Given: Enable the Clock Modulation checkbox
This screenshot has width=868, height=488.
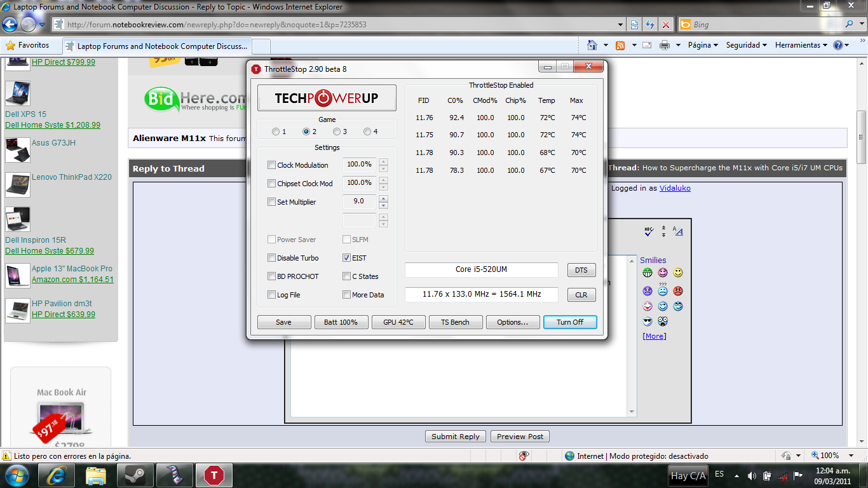Looking at the screenshot, I should pos(272,165).
